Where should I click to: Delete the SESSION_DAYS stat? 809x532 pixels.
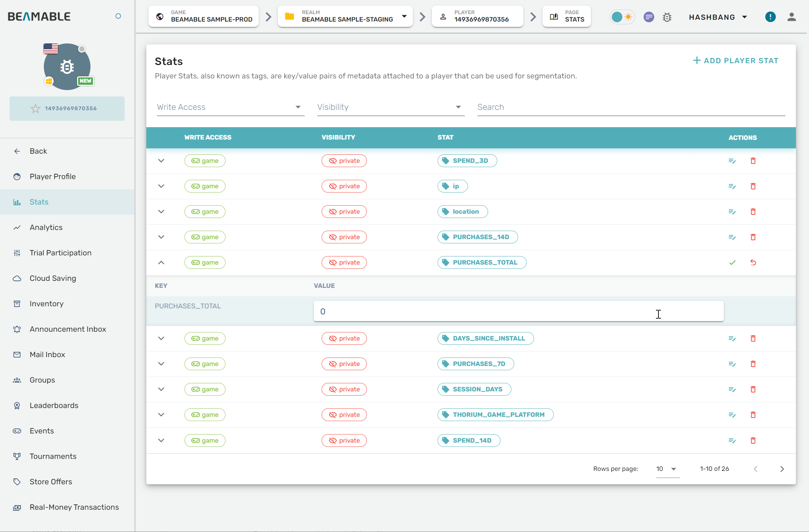tap(753, 389)
